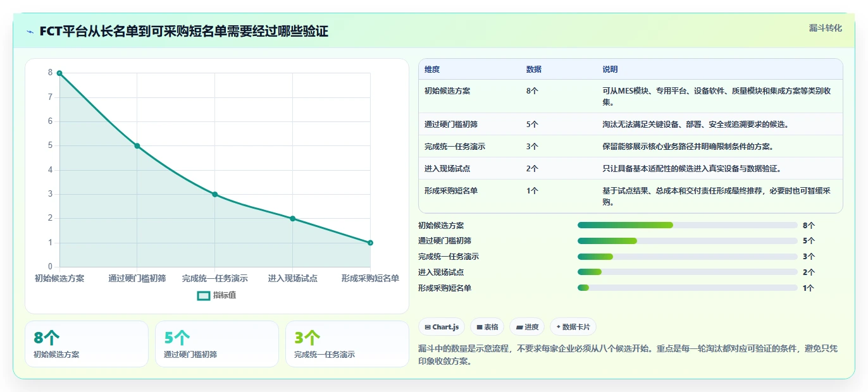Image resolution: width=868 pixels, height=392 pixels.
Task: Click the 1个 label beside the progress bar
Action: click(x=809, y=288)
